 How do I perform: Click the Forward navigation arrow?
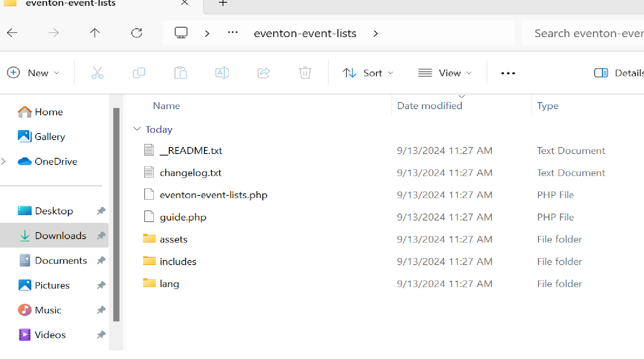pos(53,33)
